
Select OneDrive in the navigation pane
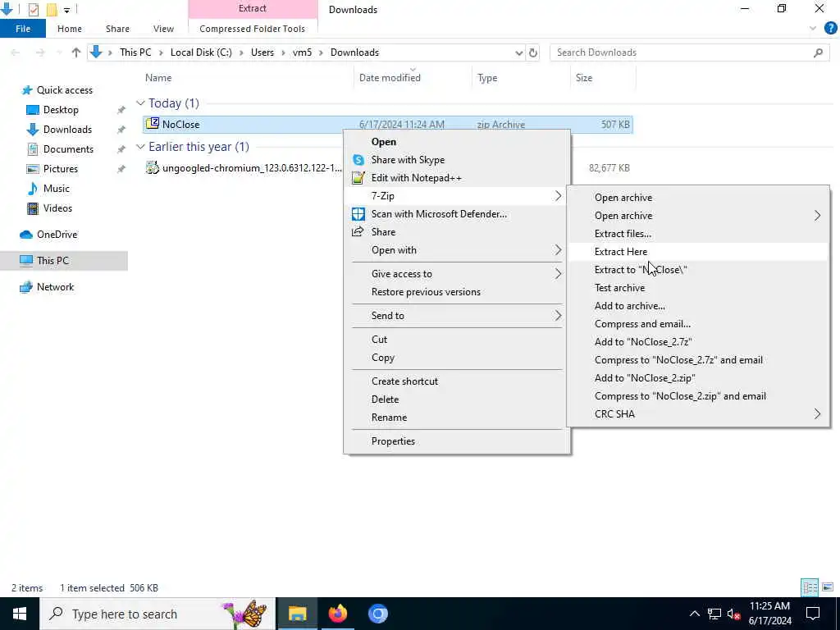pos(57,234)
